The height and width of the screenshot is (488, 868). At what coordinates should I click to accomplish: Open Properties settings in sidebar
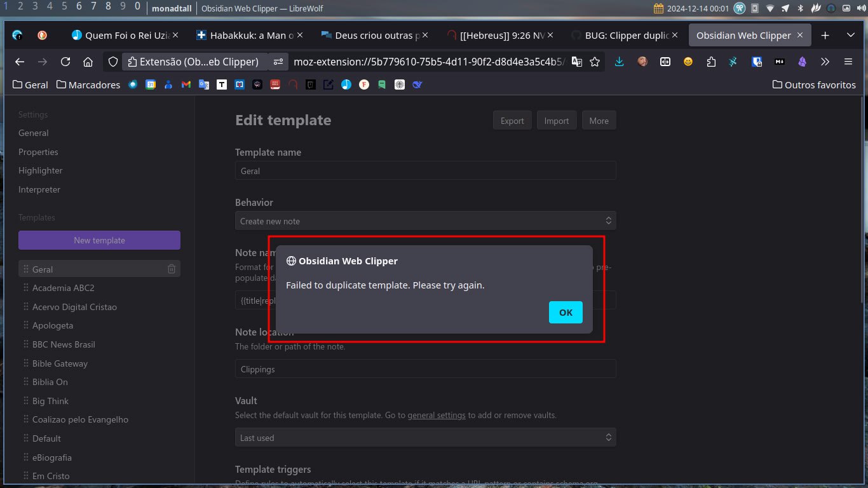tap(38, 152)
